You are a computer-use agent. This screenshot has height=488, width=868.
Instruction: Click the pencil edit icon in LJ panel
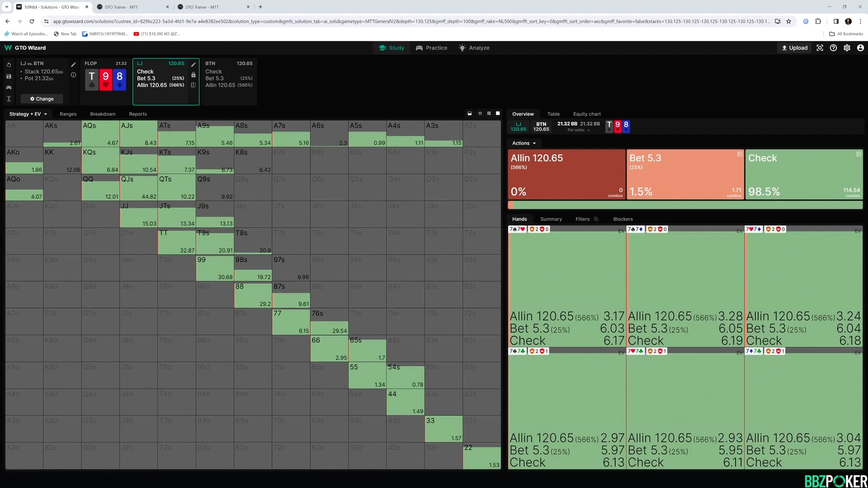click(x=193, y=64)
